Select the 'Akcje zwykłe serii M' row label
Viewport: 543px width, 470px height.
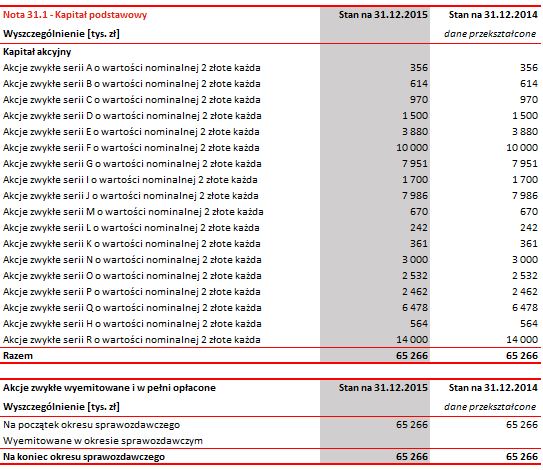[x=133, y=212]
